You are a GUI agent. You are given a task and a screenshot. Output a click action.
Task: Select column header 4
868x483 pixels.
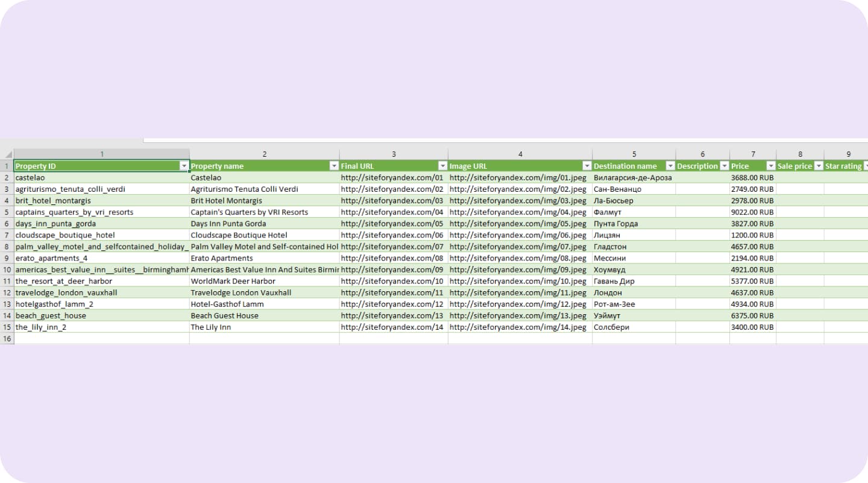pos(520,154)
